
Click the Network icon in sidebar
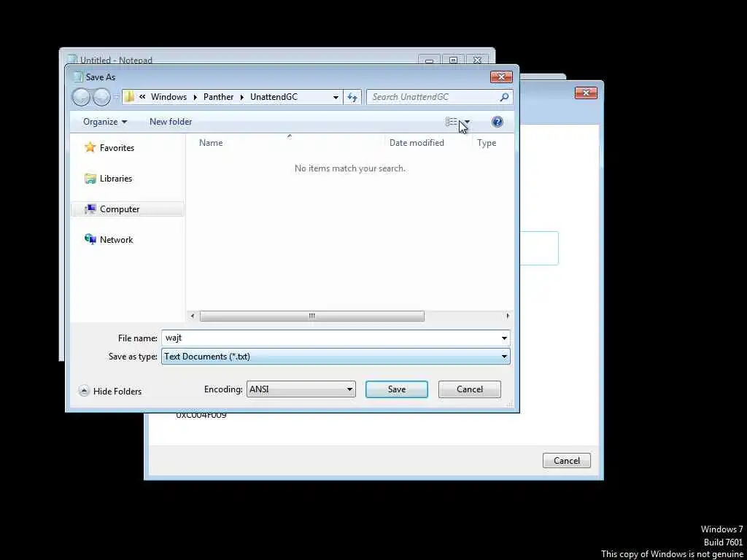tap(90, 239)
